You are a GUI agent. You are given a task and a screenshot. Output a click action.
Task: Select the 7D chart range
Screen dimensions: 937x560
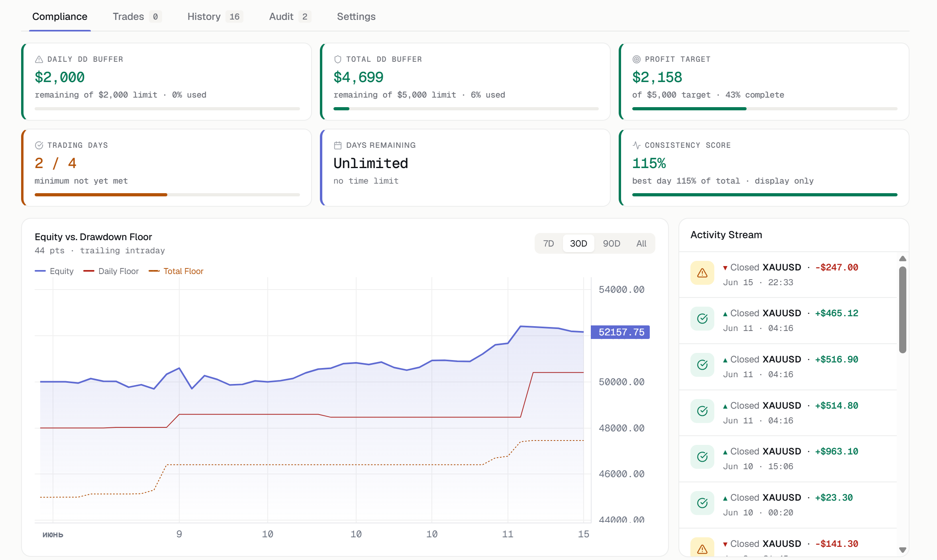(549, 243)
